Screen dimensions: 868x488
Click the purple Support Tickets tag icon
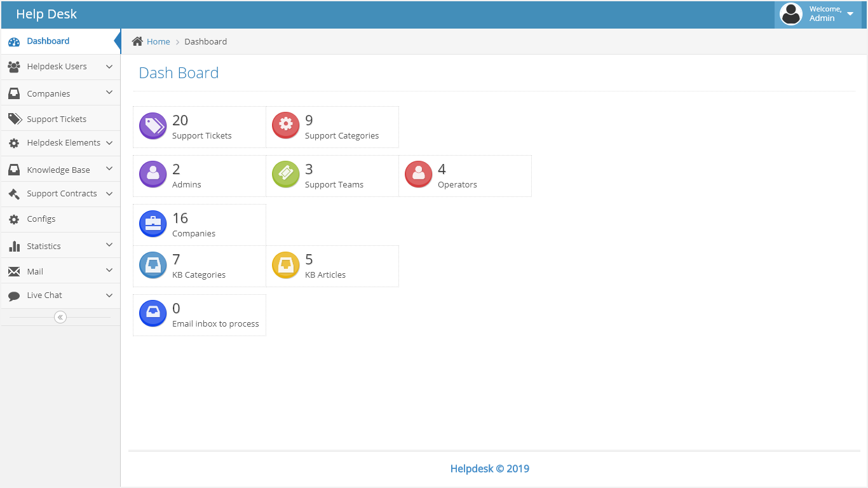click(x=153, y=126)
